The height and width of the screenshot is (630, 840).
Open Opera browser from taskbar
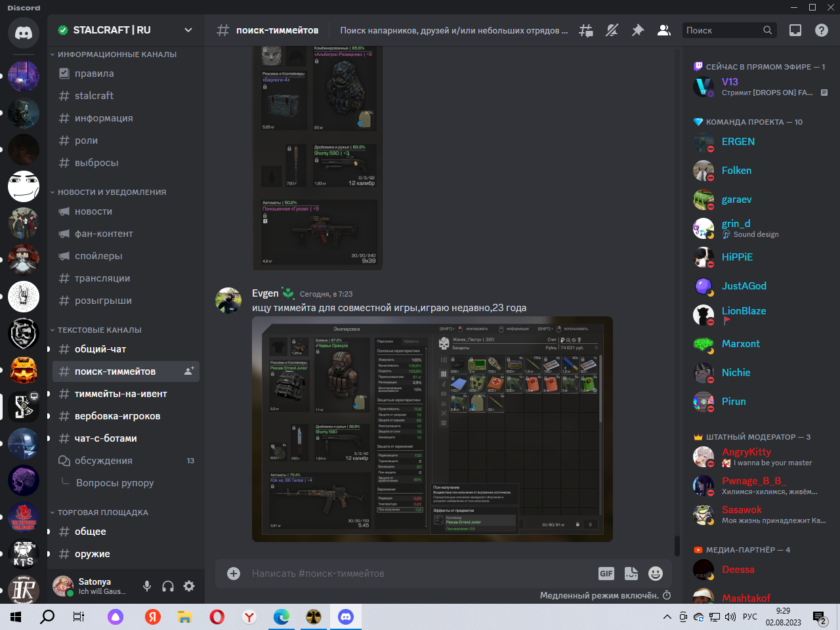[x=217, y=617]
